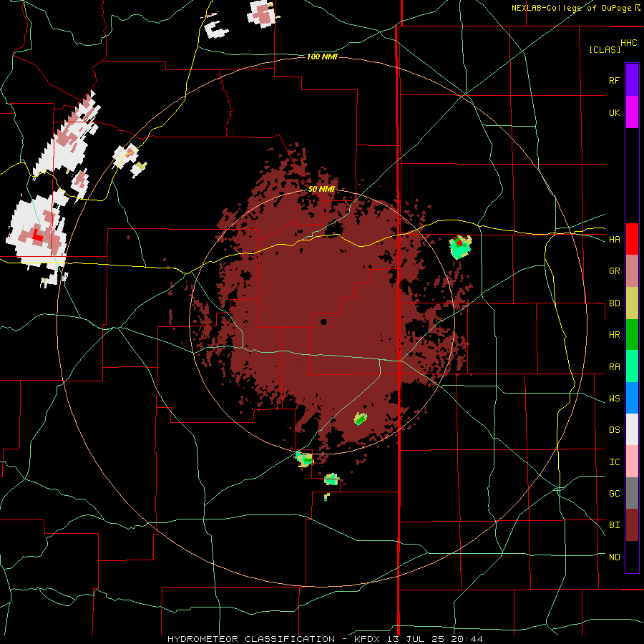The width and height of the screenshot is (644, 644).
Task: Click the HYDROMETEOR CLASSIFICATION title text
Action: click(251, 639)
